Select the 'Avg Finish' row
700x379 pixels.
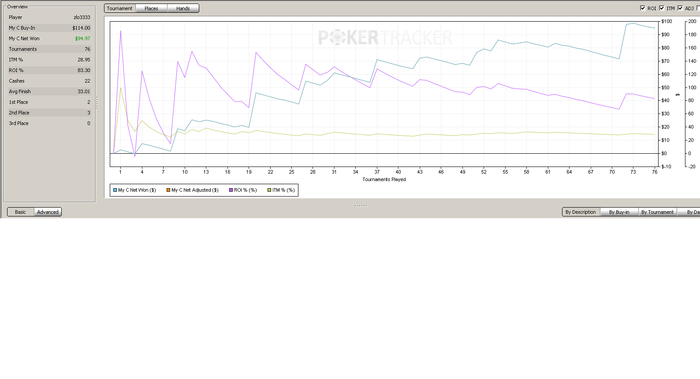point(50,92)
